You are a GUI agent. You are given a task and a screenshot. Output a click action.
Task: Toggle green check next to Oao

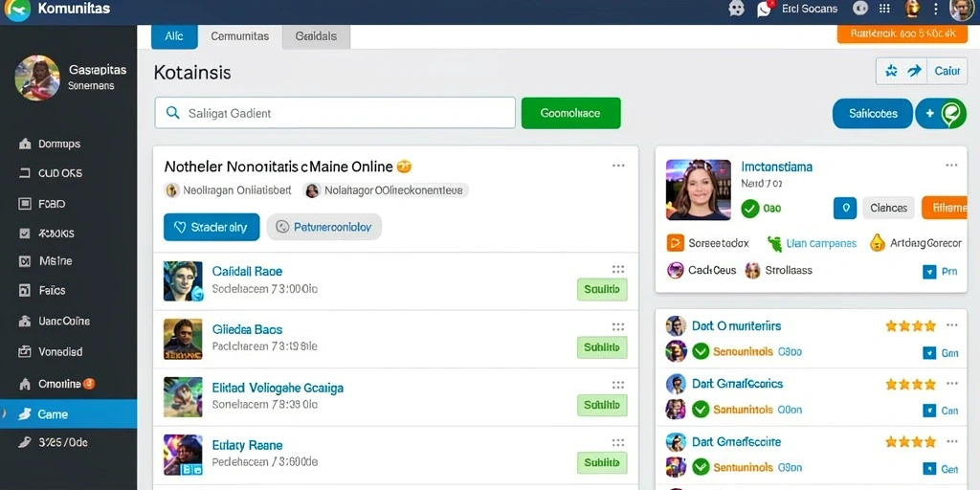pyautogui.click(x=750, y=208)
